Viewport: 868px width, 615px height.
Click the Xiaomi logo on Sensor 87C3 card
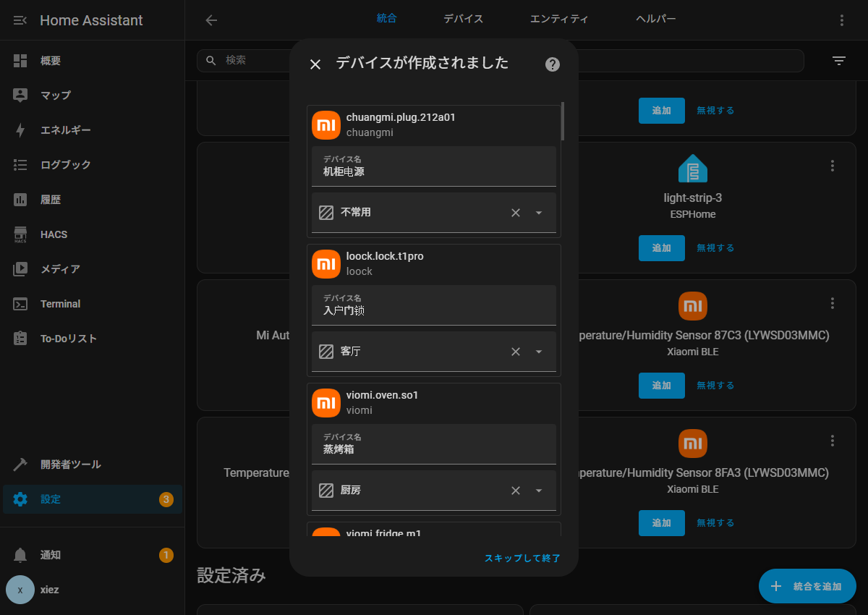pyautogui.click(x=693, y=306)
